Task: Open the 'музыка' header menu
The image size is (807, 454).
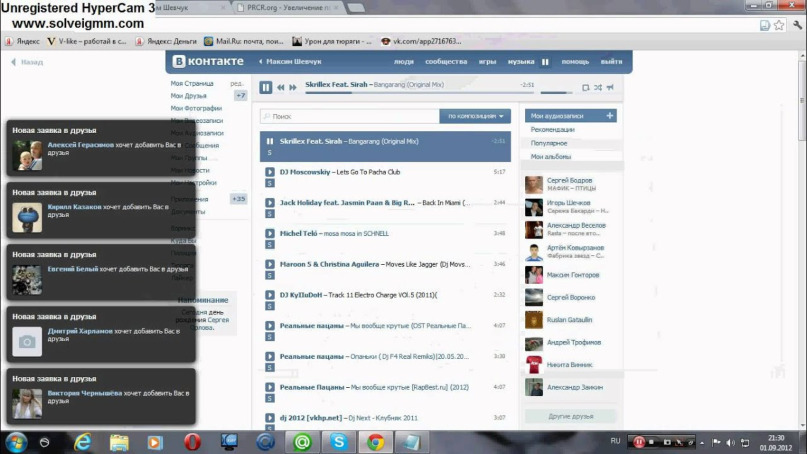Action: click(x=521, y=61)
